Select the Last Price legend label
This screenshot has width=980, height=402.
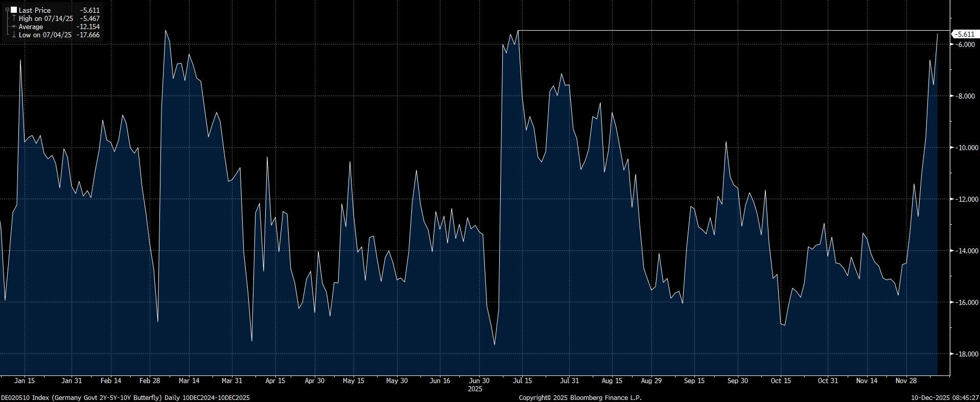pyautogui.click(x=35, y=10)
